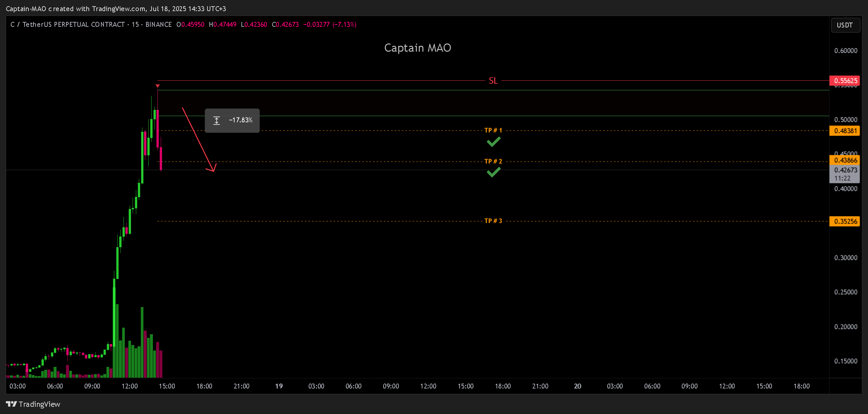Click the open value O0.45950
The width and height of the screenshot is (868, 414).
point(190,25)
